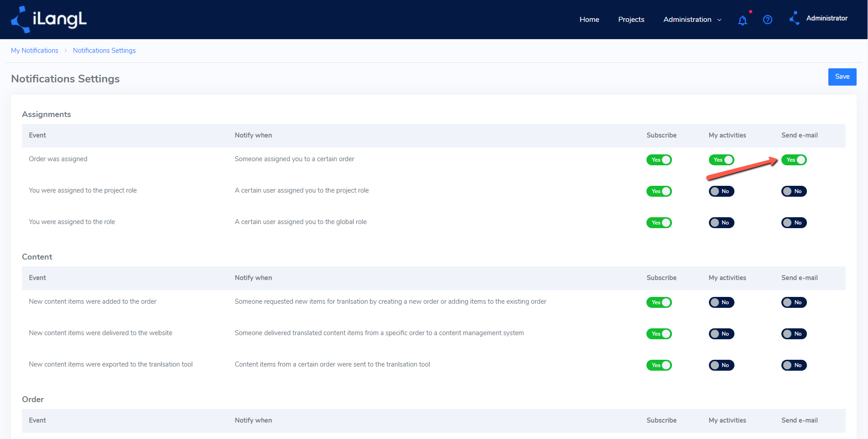The image size is (868, 439).
Task: Click the iLangL logo
Action: click(x=49, y=20)
